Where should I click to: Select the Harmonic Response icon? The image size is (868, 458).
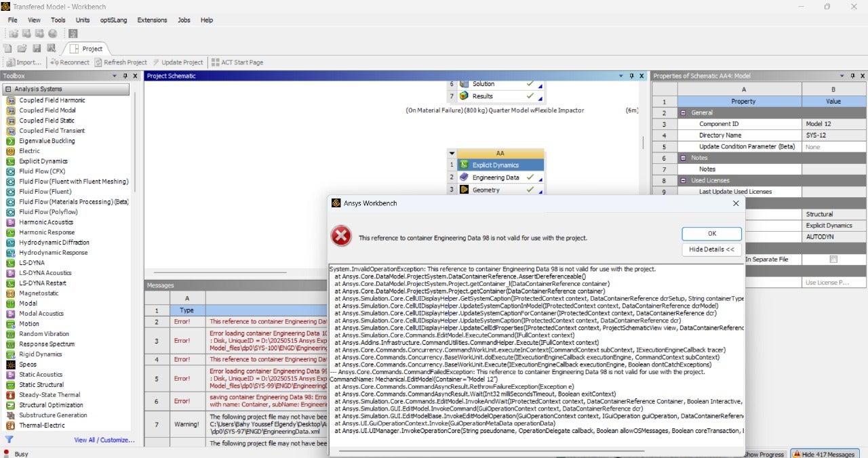[x=11, y=232]
